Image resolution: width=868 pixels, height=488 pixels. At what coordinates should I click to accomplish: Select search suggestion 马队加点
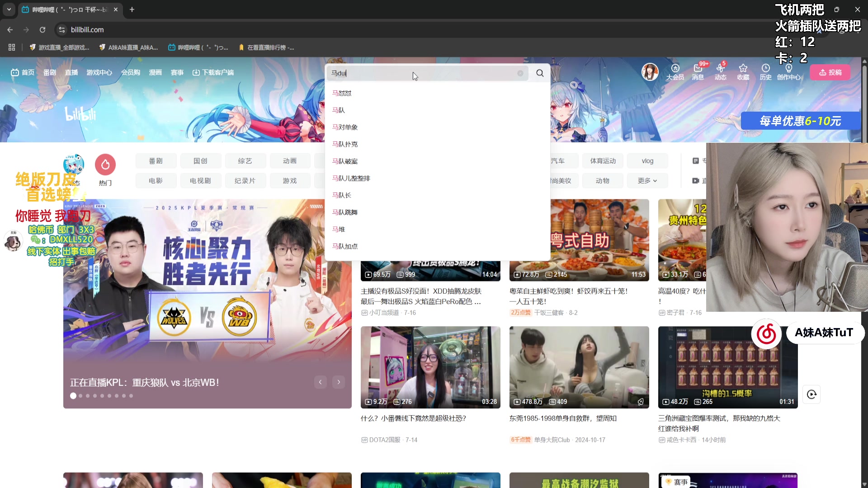[438, 246]
